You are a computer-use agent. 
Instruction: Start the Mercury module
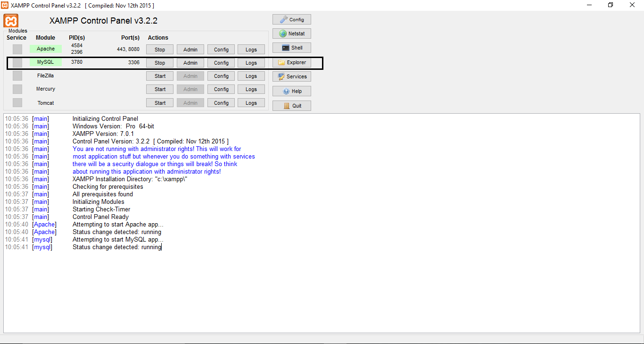(160, 89)
